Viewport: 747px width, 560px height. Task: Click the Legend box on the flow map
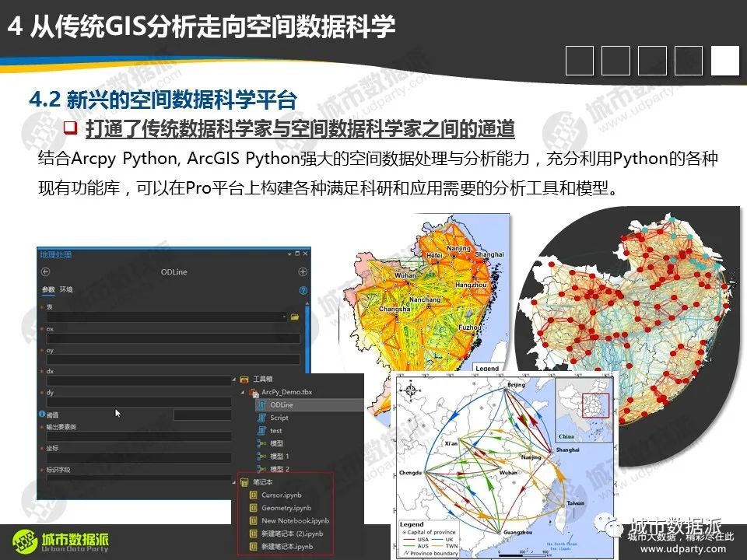tap(430, 539)
